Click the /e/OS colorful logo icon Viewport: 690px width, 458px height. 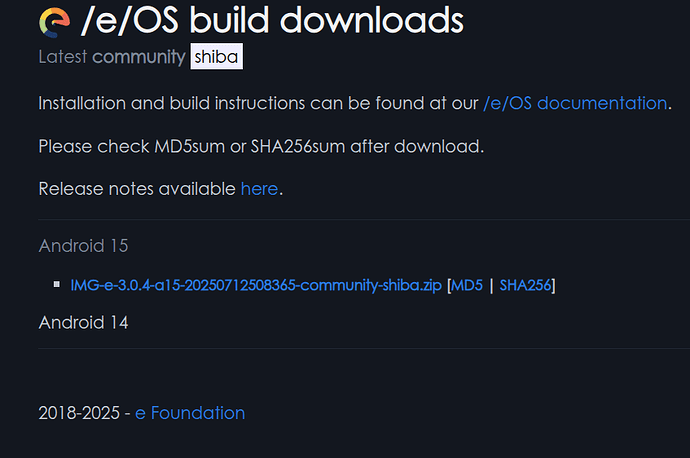(54, 22)
